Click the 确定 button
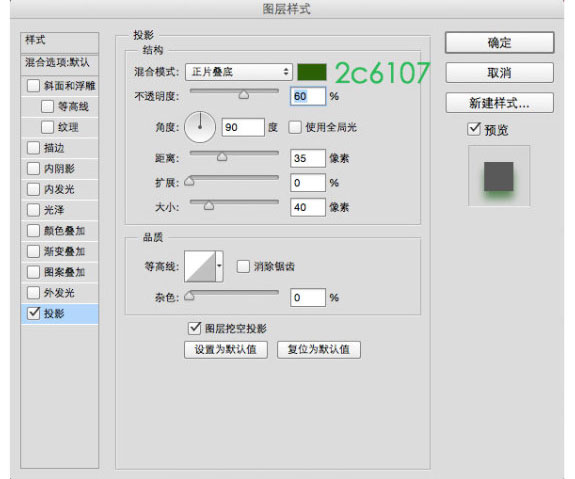This screenshot has height=479, width=575. pyautogui.click(x=499, y=43)
